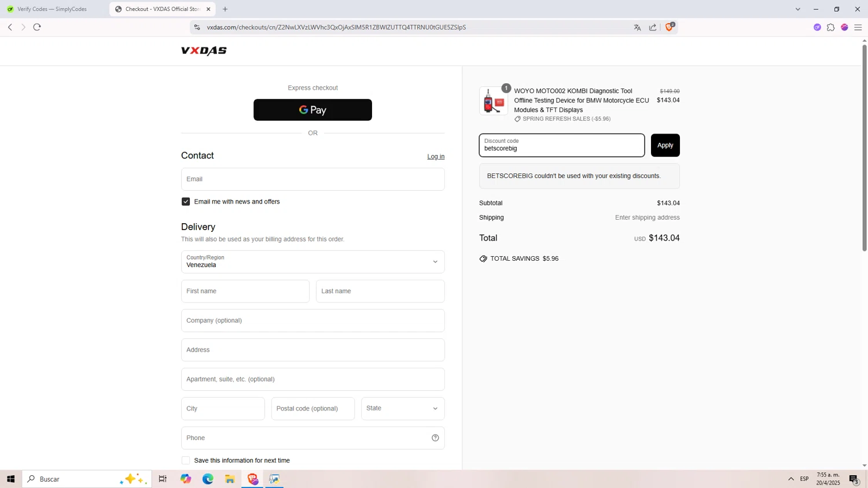Open the Windows Start menu
This screenshot has width=868, height=488.
coord(10,479)
